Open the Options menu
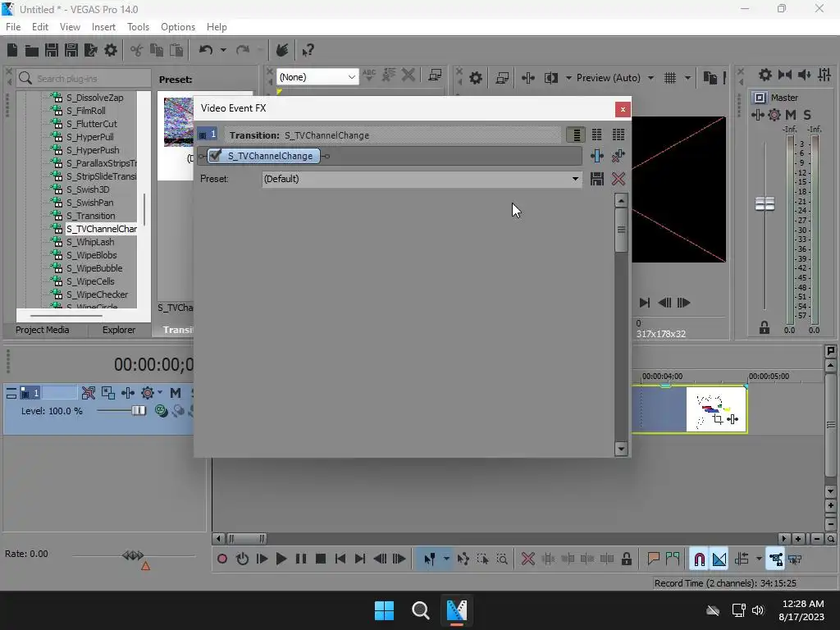Image resolution: width=840 pixels, height=630 pixels. coord(178,27)
